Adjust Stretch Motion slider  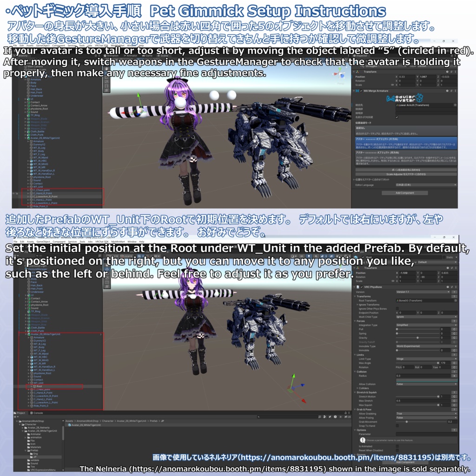click(438, 397)
